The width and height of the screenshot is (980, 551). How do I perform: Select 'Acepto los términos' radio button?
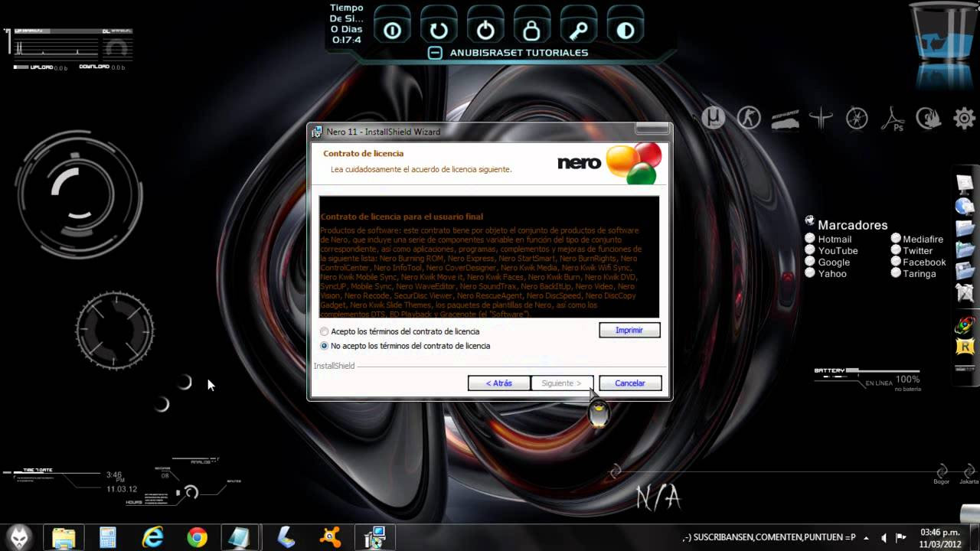325,331
